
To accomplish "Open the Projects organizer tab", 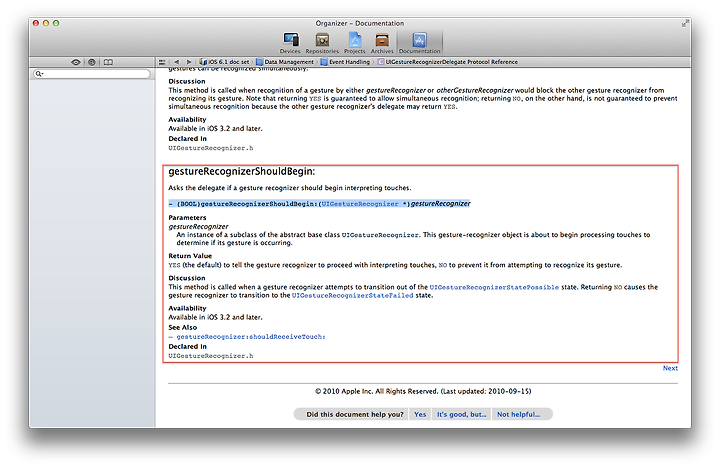I will click(354, 43).
